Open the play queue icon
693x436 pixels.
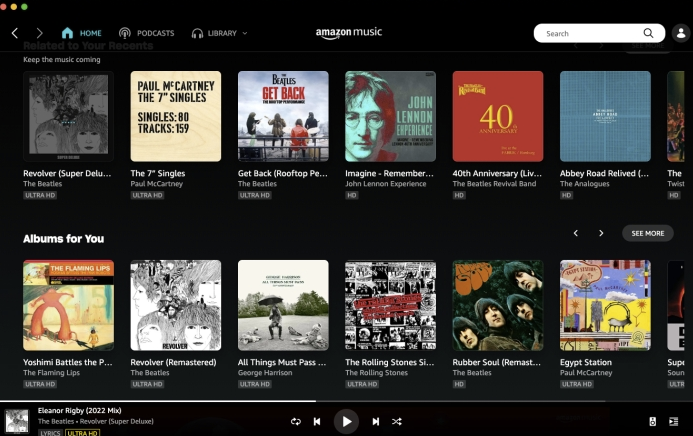(x=674, y=421)
